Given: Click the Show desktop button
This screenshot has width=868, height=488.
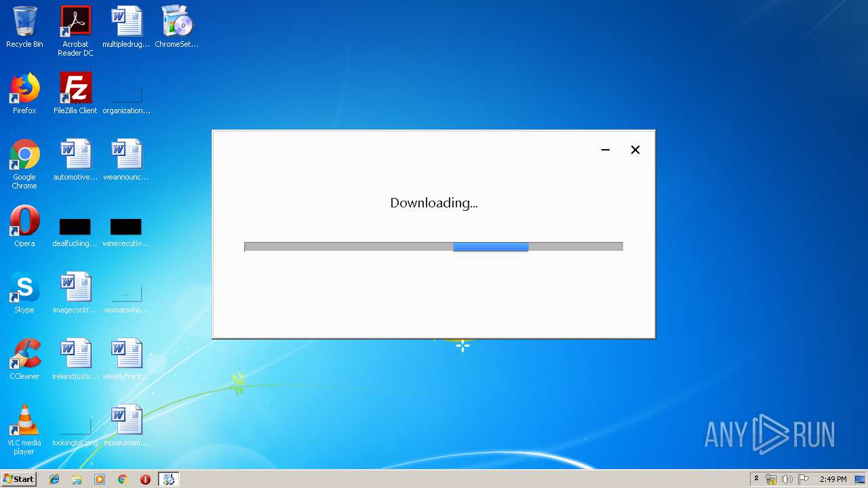Looking at the screenshot, I should click(861, 479).
